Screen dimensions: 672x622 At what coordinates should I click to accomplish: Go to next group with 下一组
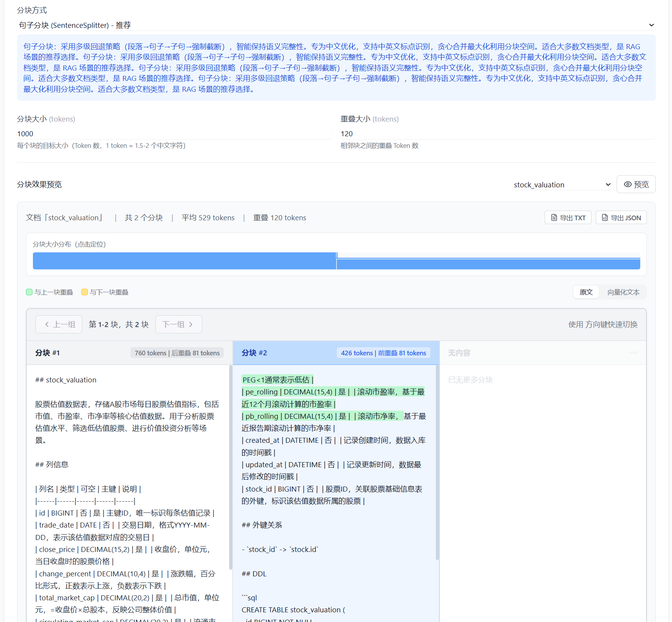[178, 324]
